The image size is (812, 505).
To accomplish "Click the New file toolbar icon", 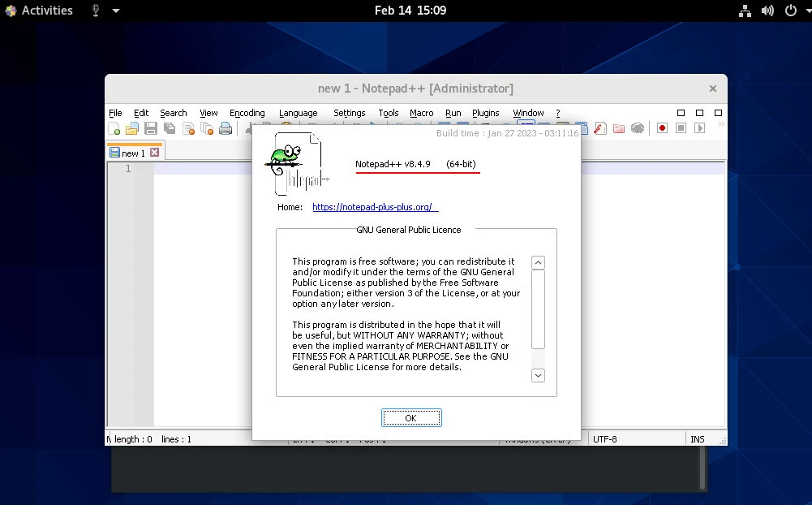I will coord(114,128).
